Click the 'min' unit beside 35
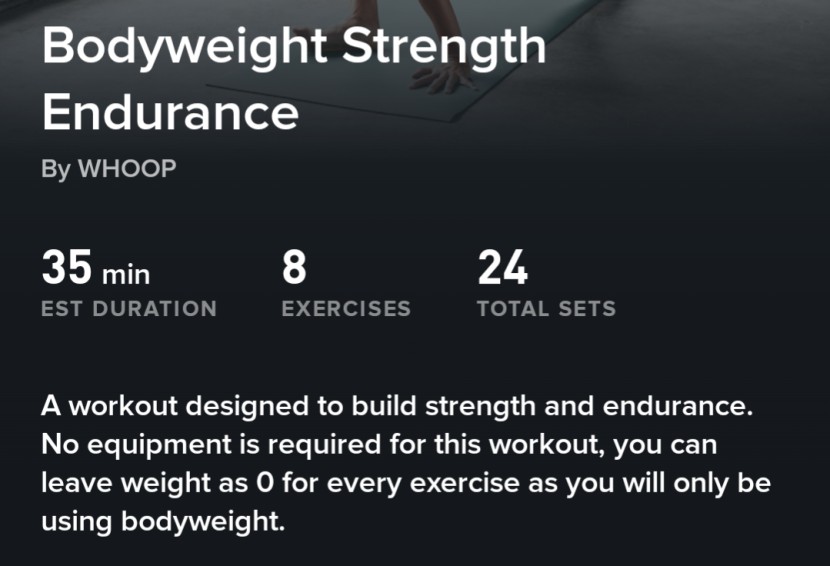Screen dimensions: 830x566 click(125, 272)
